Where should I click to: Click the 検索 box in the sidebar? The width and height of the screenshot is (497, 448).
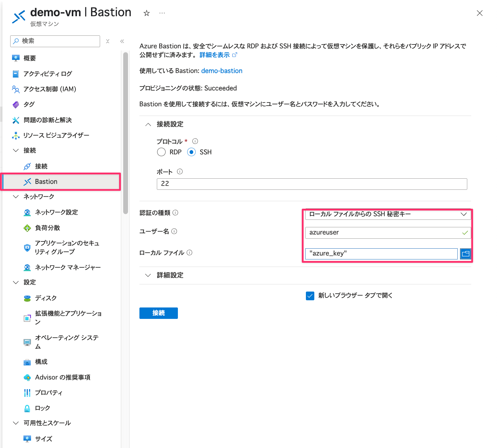[x=55, y=41]
